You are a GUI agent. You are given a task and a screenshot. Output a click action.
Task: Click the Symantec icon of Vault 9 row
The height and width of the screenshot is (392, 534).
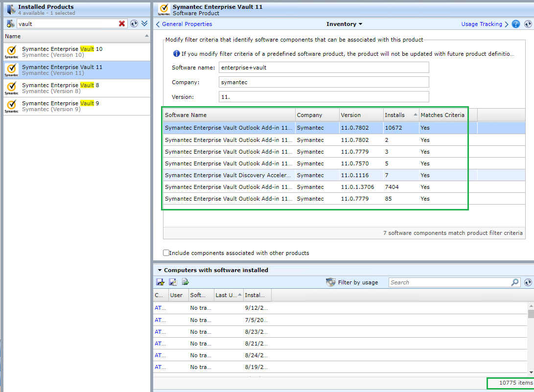tap(12, 106)
